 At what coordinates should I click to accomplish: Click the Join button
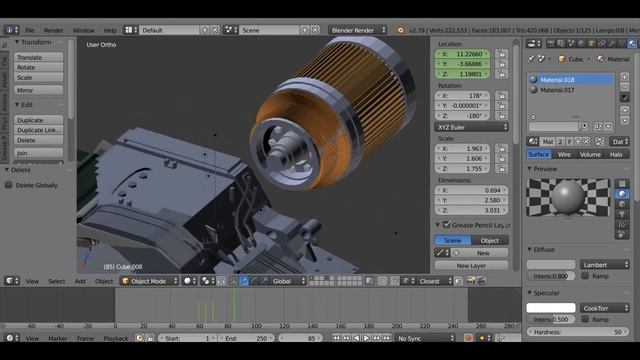pyautogui.click(x=39, y=153)
